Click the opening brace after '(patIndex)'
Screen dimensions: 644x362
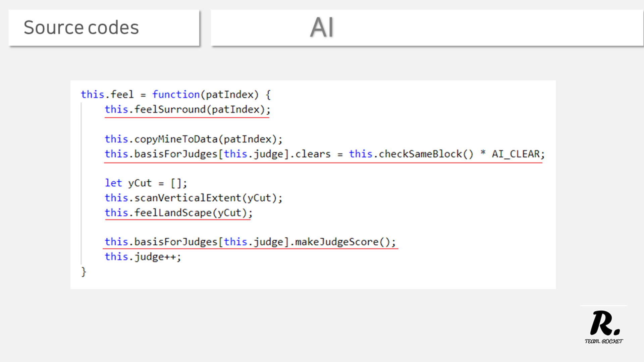pos(268,95)
